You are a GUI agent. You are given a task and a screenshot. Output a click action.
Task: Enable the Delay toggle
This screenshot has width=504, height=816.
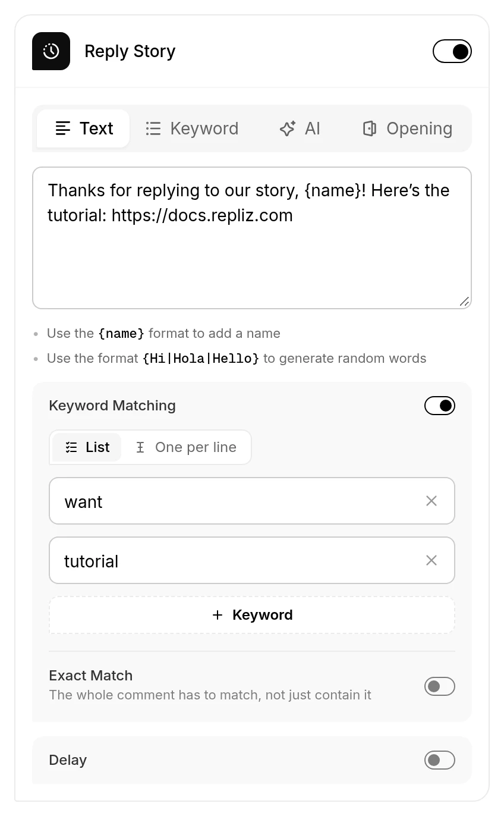[x=440, y=760]
